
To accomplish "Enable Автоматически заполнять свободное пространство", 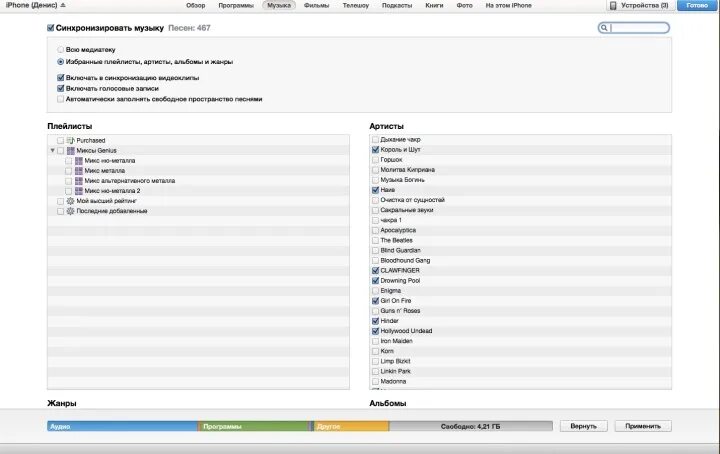I will (x=60, y=99).
